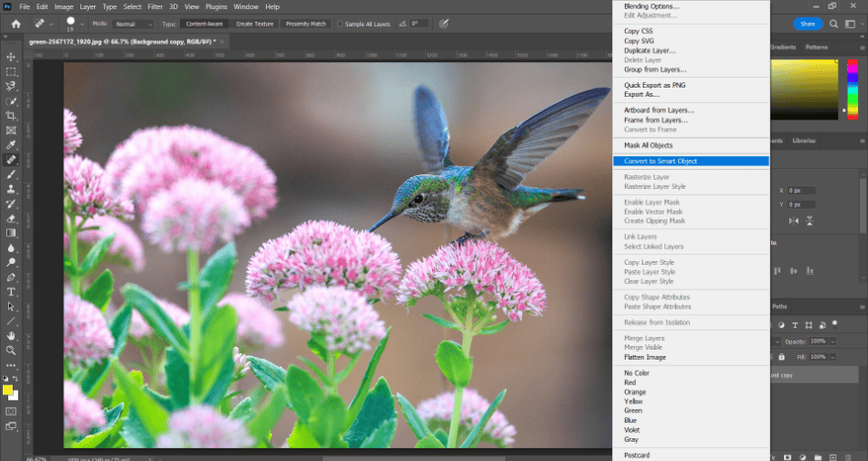Viewport: 868px width, 461px height.
Task: Select the Frame tool
Action: click(11, 131)
